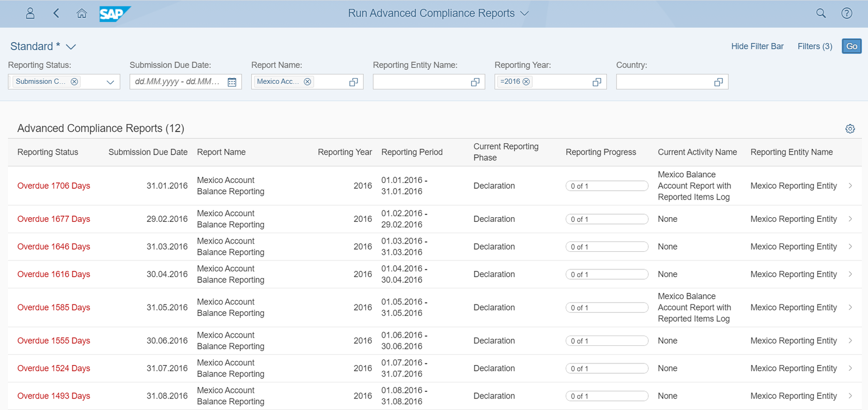Click the Go button
Viewport: 868px width, 410px height.
(x=851, y=46)
